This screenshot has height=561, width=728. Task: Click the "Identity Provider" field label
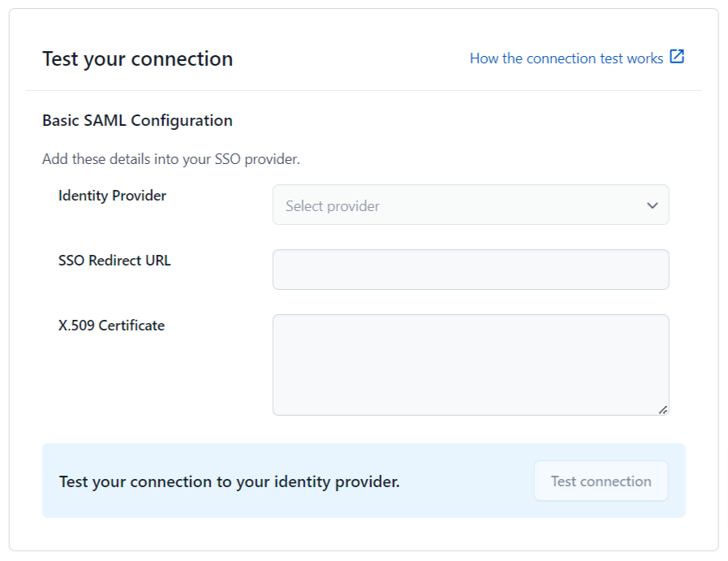click(x=112, y=196)
